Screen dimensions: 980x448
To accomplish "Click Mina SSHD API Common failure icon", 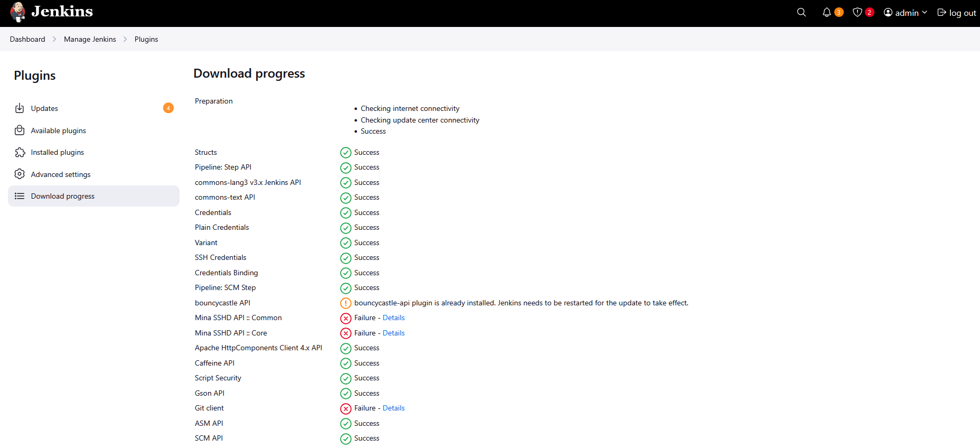I will pos(346,318).
